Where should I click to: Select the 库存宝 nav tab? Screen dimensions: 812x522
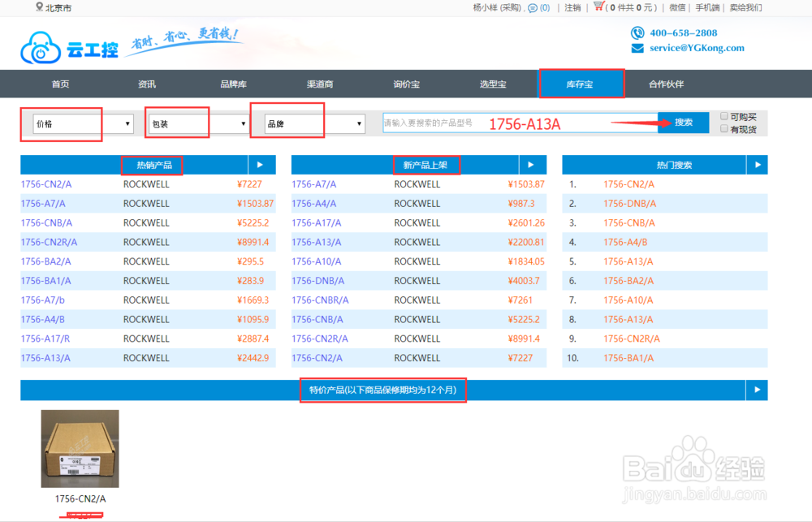point(580,84)
